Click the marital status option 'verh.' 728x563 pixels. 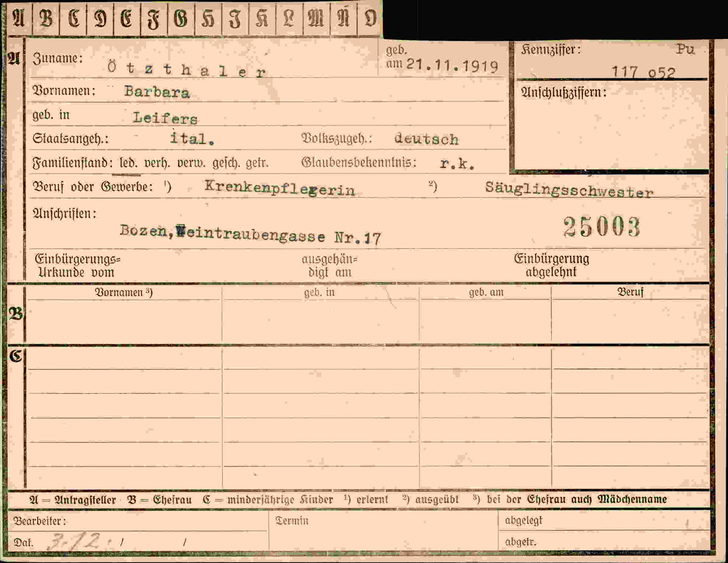coord(157,163)
